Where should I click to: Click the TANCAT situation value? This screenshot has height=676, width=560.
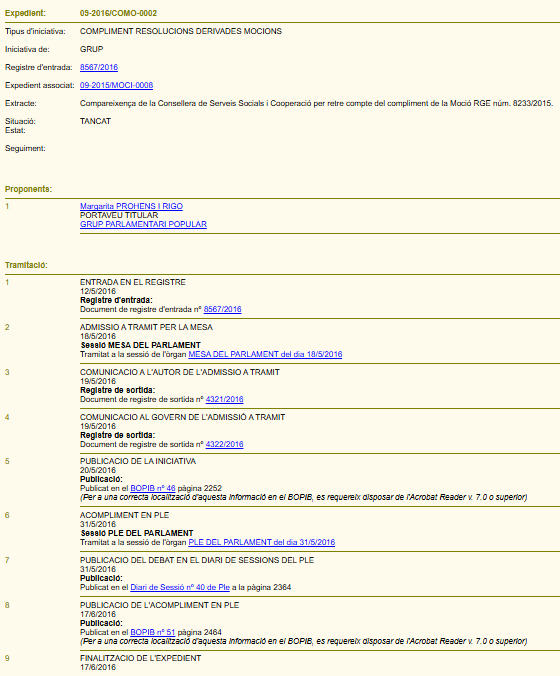tap(95, 121)
